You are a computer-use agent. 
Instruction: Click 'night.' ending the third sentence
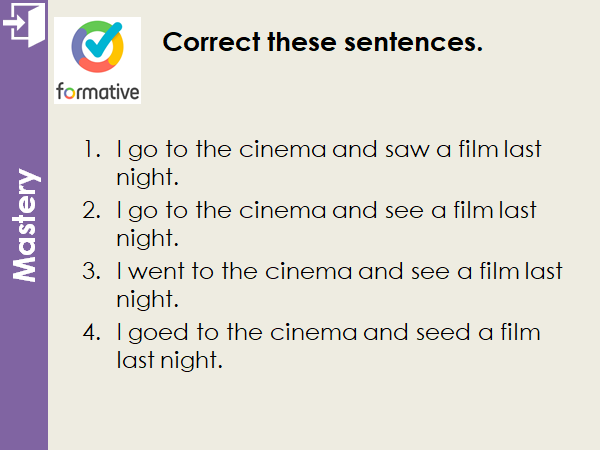point(147,299)
